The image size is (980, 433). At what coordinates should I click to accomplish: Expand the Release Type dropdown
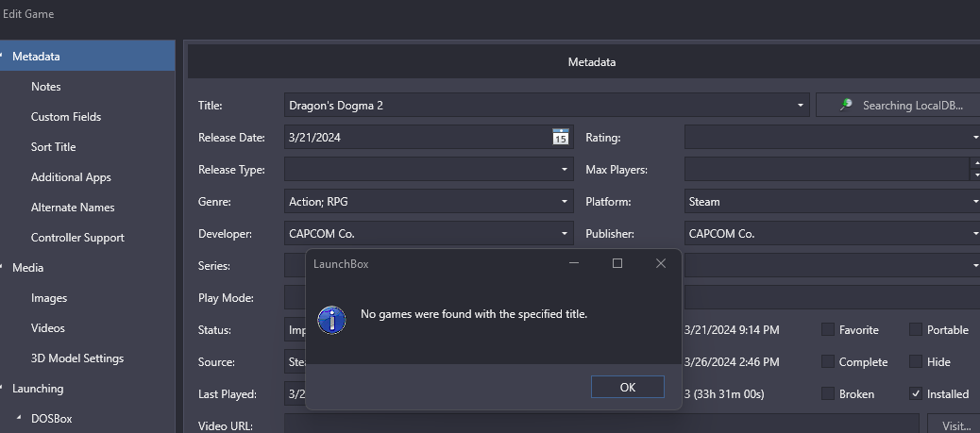[x=564, y=169]
